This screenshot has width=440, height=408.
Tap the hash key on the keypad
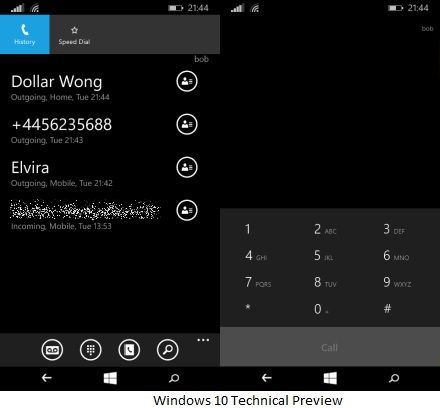coord(387,308)
